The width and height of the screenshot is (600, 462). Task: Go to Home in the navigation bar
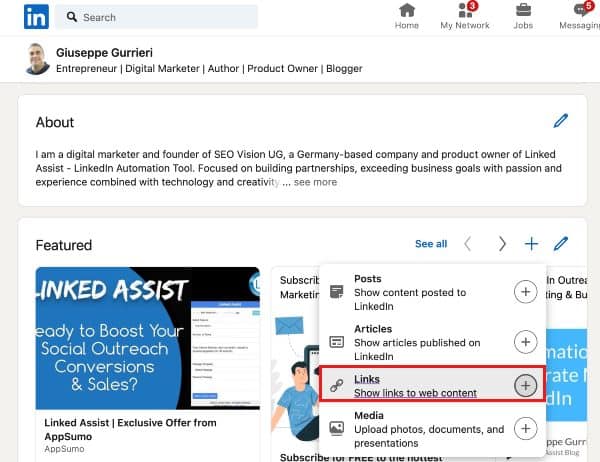(407, 16)
